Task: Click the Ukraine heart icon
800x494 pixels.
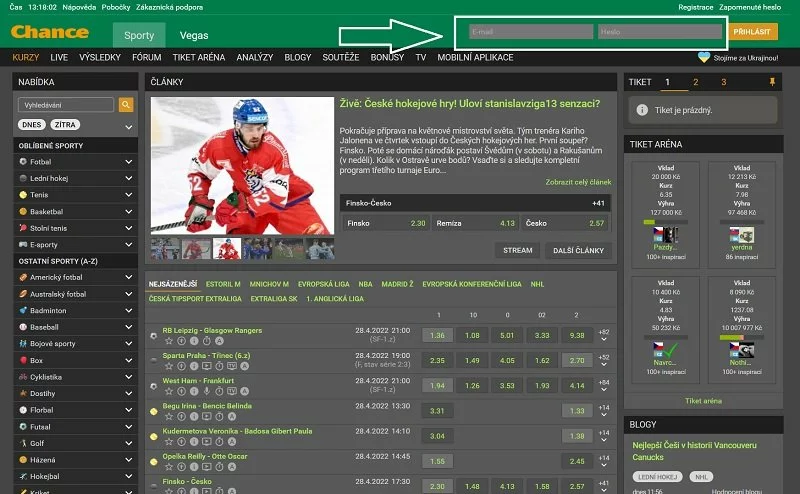Action: click(x=704, y=58)
